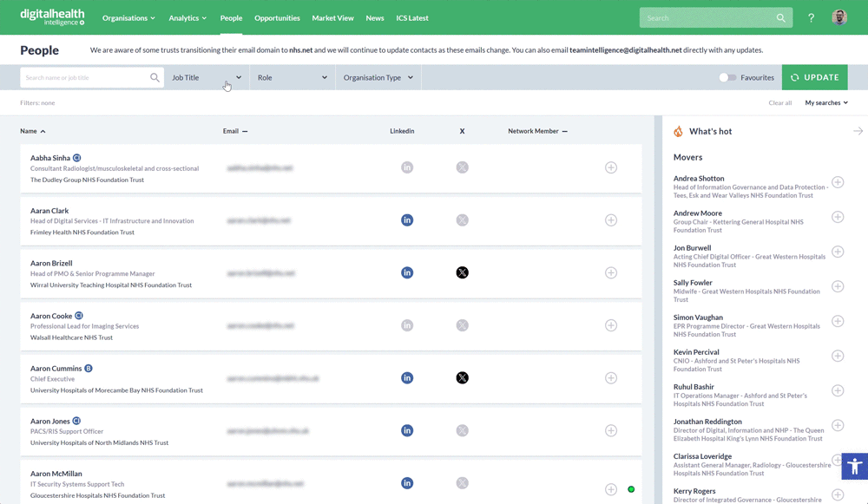Open user profile avatar in header

click(838, 18)
